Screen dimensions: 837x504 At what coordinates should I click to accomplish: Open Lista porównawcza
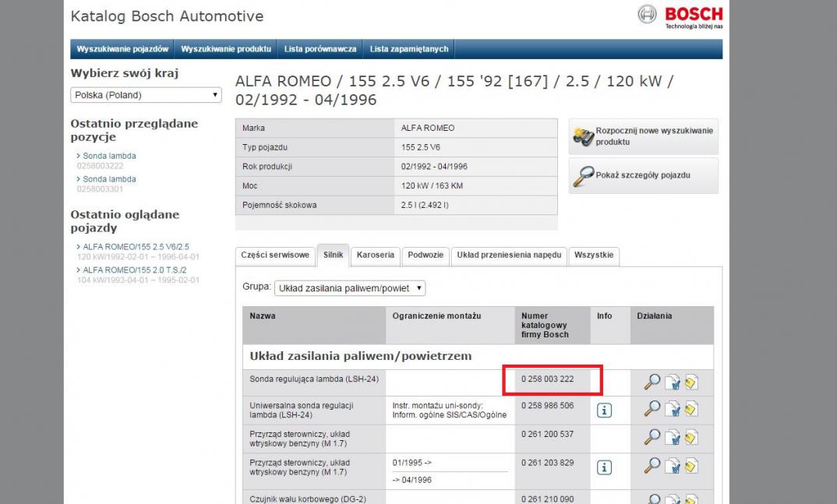tap(320, 49)
